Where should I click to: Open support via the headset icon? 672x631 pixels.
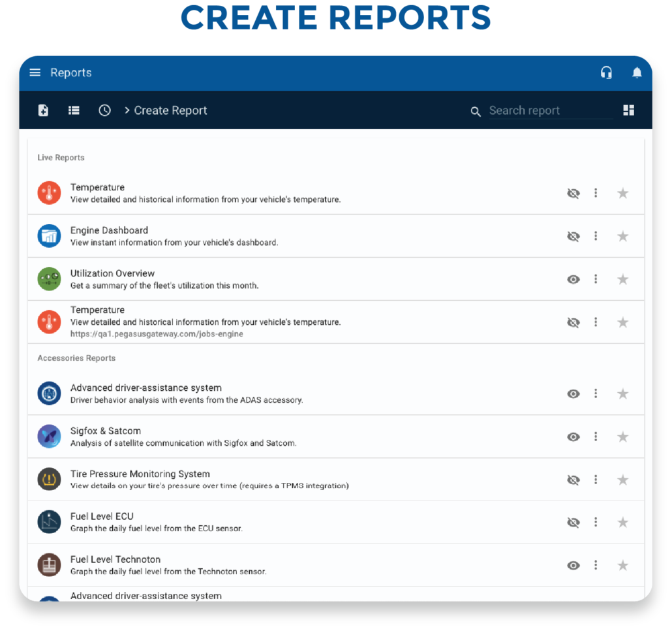(606, 72)
